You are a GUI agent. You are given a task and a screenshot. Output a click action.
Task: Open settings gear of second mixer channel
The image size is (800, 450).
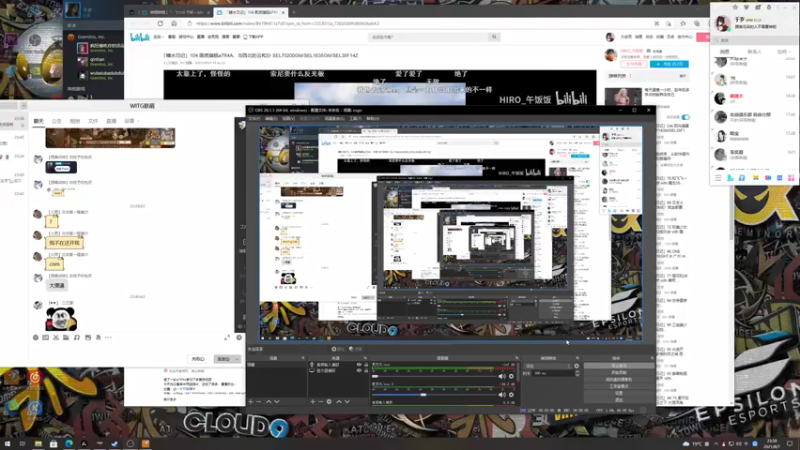click(x=511, y=395)
